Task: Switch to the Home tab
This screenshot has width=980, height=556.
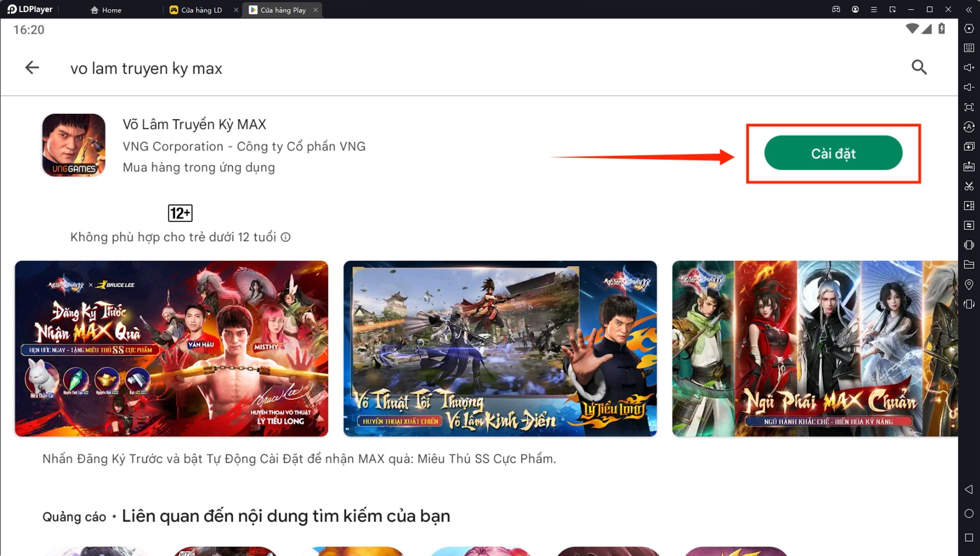Action: (x=106, y=10)
